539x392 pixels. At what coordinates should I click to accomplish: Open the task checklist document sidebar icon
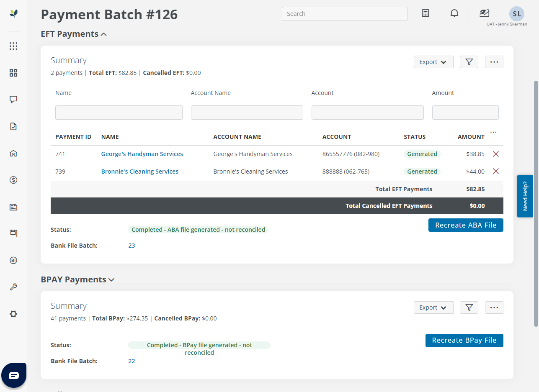coord(13,126)
